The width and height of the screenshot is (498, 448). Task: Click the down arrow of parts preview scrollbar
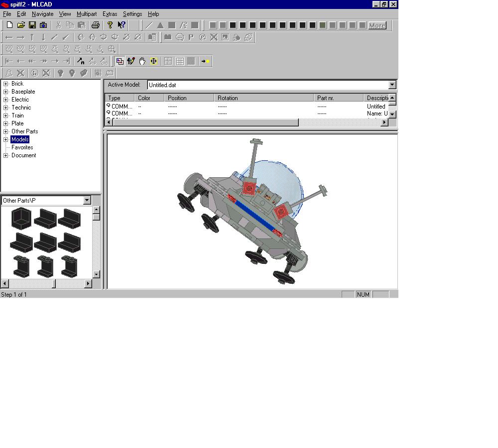pyautogui.click(x=96, y=274)
